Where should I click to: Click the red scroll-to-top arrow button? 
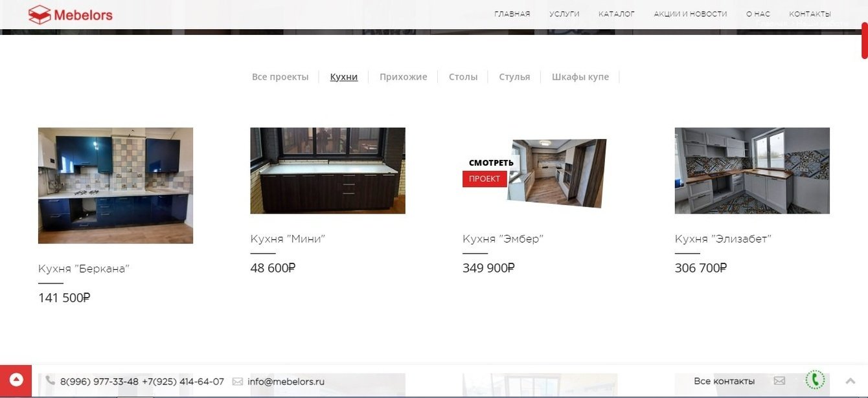pos(16,381)
